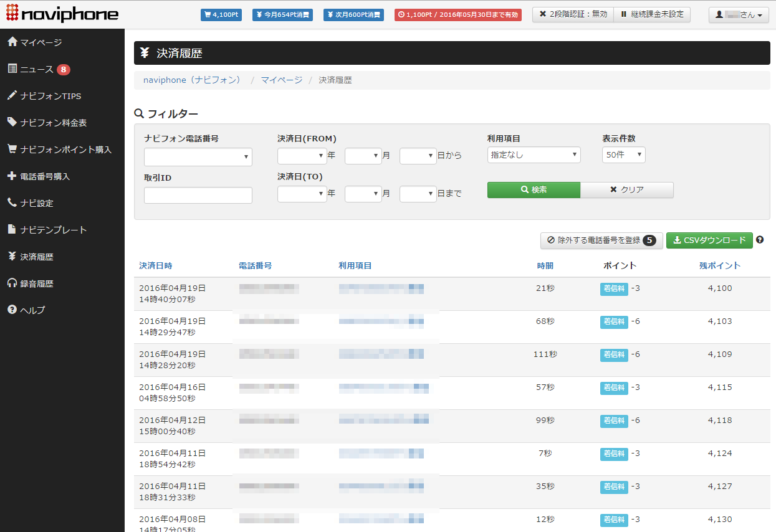
Task: Click the green 検索 button
Action: 534,190
